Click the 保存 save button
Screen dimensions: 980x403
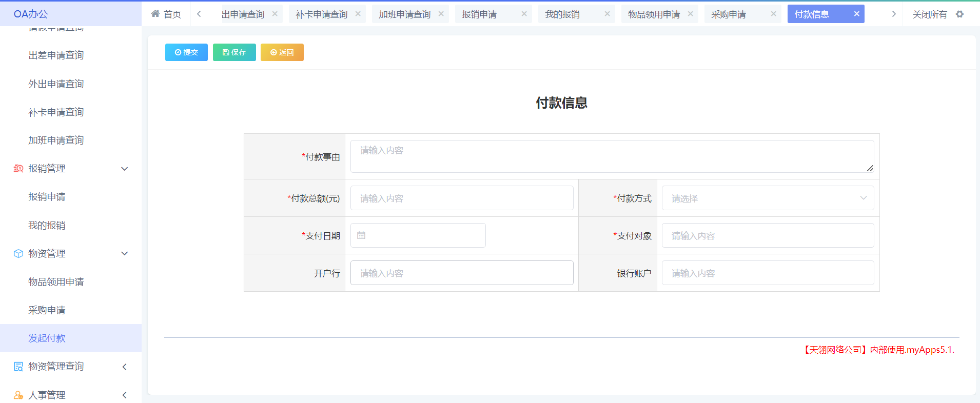pos(234,52)
